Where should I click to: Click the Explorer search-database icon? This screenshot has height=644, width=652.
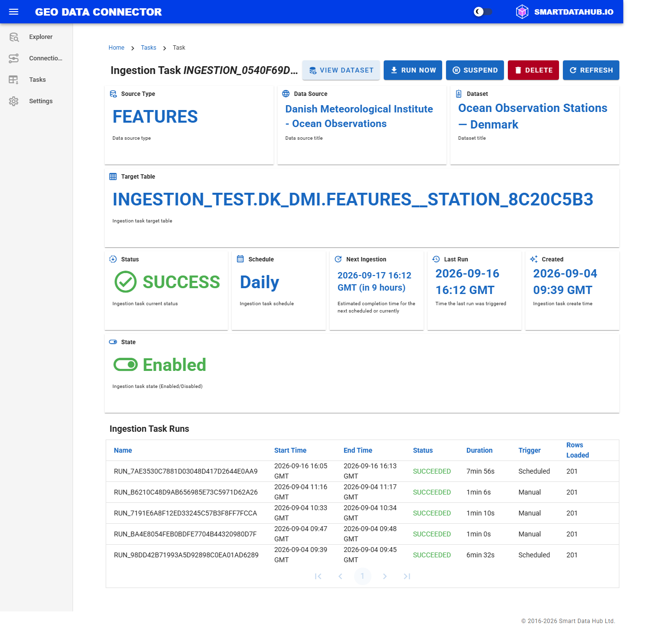(14, 37)
